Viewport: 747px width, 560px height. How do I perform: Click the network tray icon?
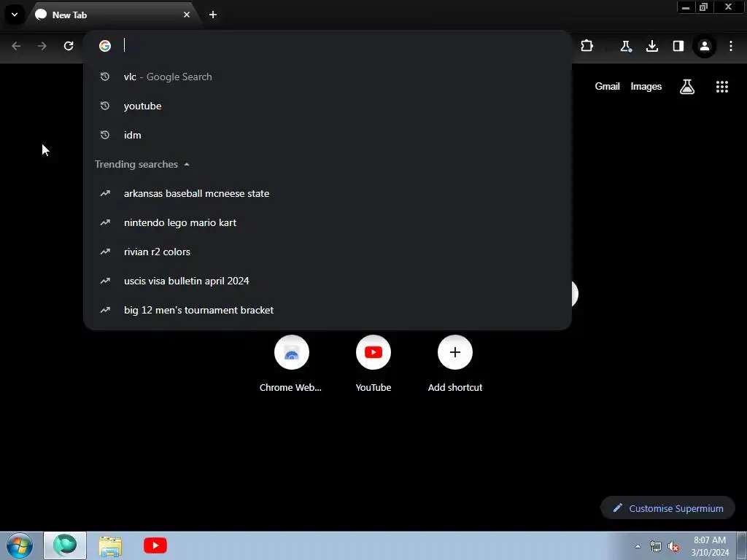point(656,546)
